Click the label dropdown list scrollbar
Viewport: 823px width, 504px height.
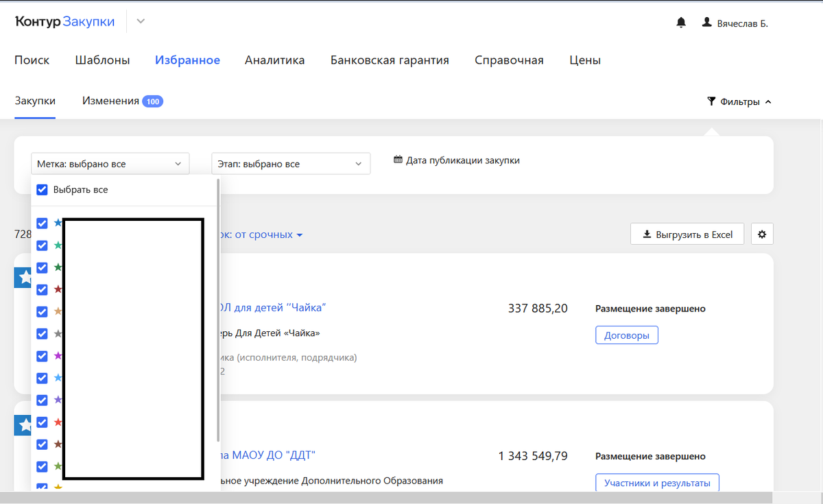[218, 310]
